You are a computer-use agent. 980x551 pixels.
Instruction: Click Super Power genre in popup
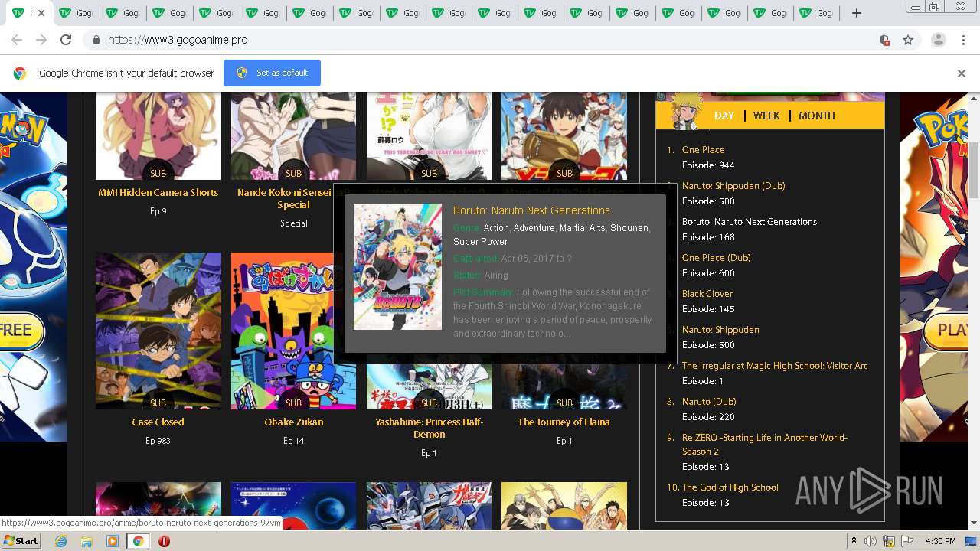point(480,242)
